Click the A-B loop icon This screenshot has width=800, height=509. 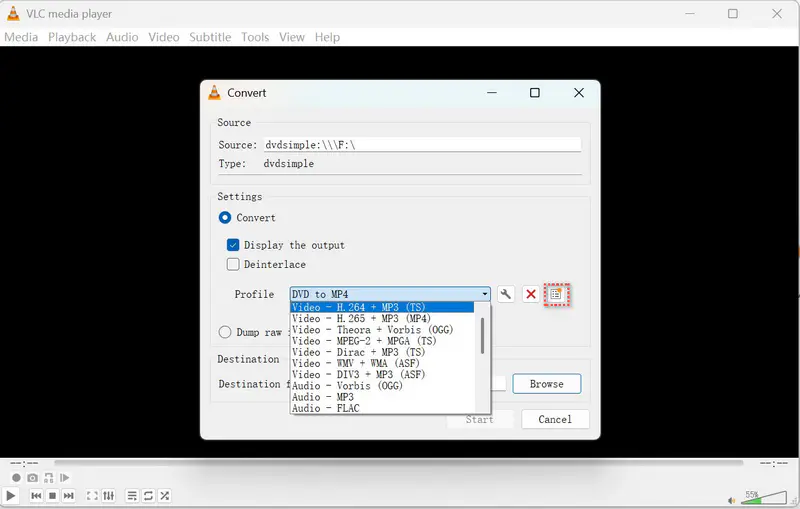[x=48, y=478]
